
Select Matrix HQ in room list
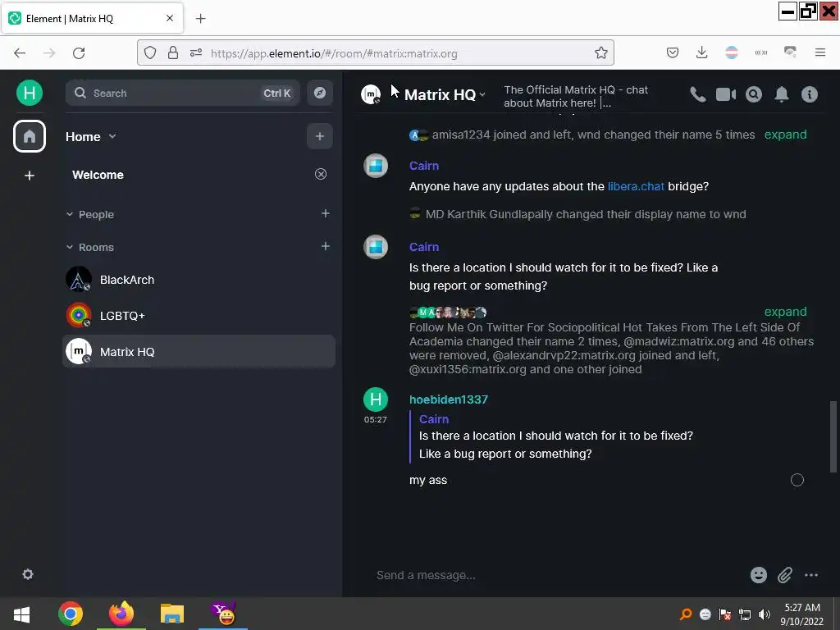point(199,351)
